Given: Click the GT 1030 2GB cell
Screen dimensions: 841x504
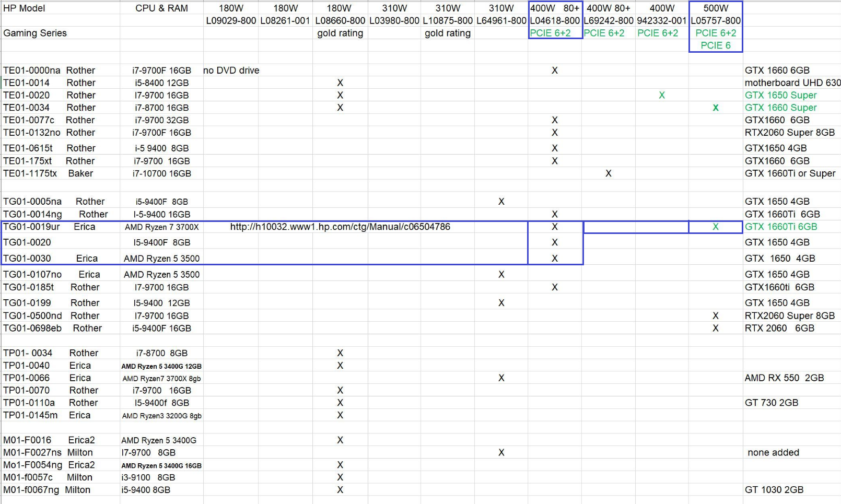Looking at the screenshot, I should [x=774, y=490].
